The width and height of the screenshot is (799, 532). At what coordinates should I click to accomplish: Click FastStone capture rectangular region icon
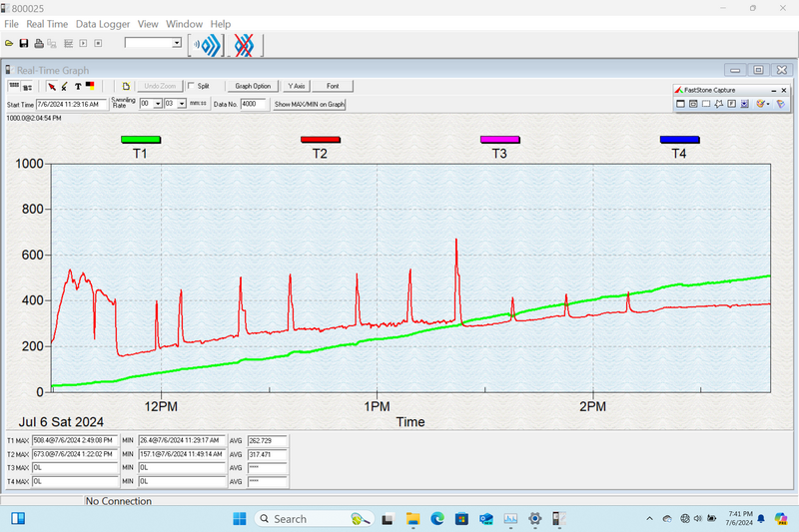705,104
